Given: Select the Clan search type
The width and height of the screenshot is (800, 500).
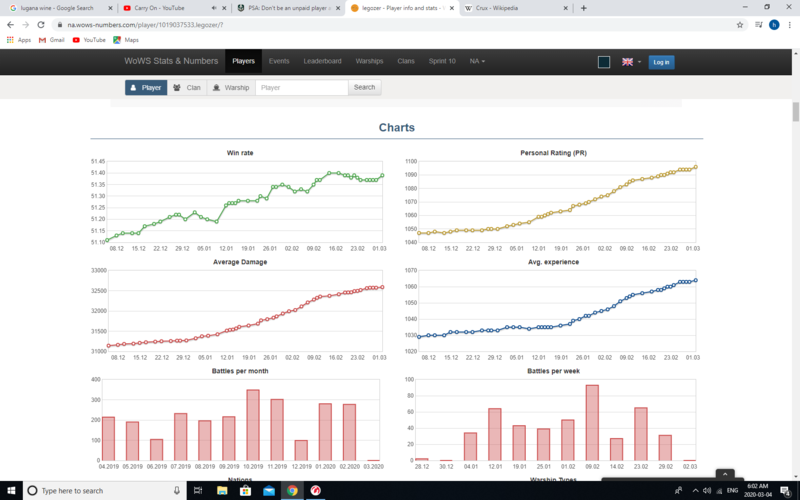Looking at the screenshot, I should point(187,87).
